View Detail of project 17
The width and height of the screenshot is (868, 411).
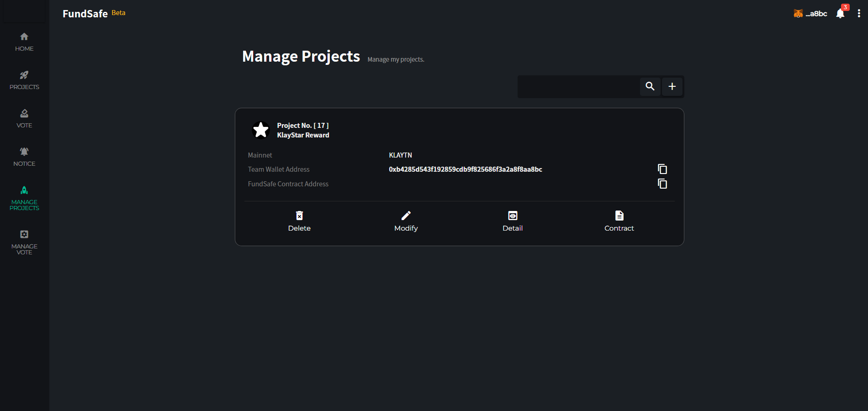click(x=513, y=221)
